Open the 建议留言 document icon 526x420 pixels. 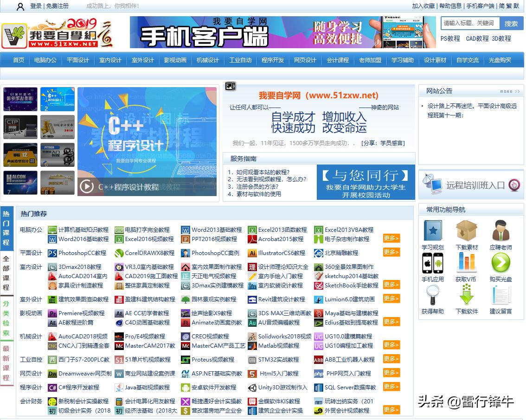[501, 295]
